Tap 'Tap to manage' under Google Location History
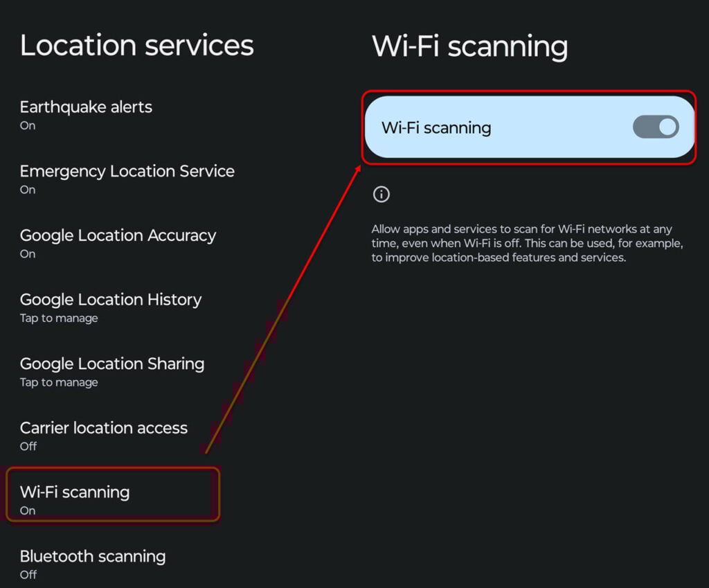The image size is (709, 588). pyautogui.click(x=59, y=319)
